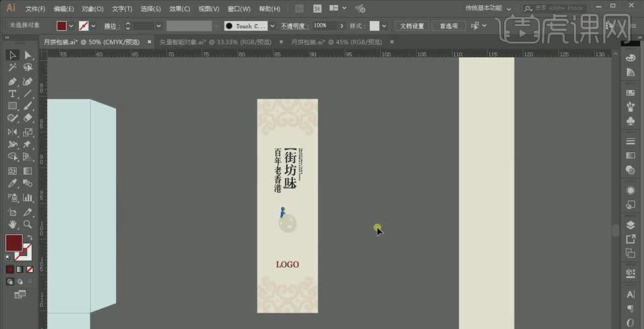Click the large dark red fill swatch
The image size is (644, 329).
(13, 243)
